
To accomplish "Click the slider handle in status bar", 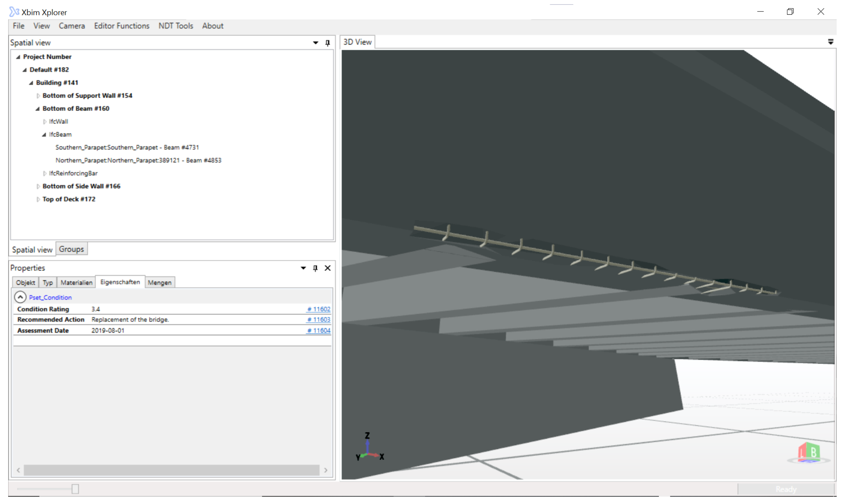I will pyautogui.click(x=75, y=489).
